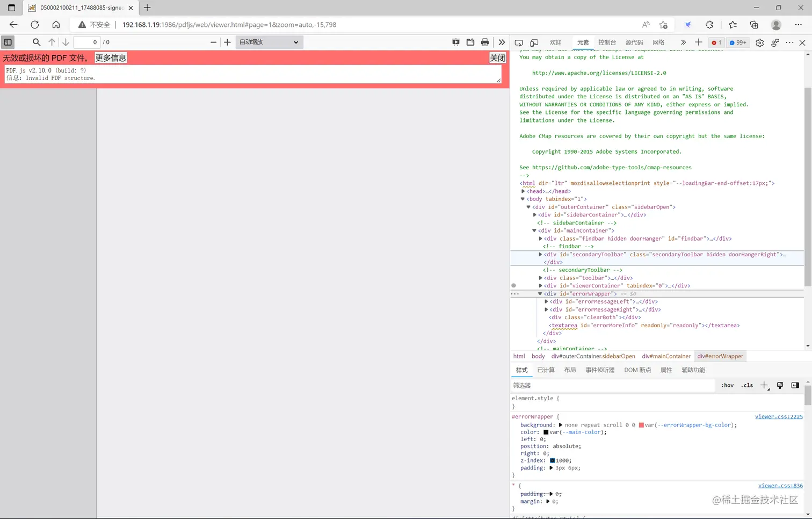The height and width of the screenshot is (519, 812).
Task: Expand the findbar div node
Action: click(540, 239)
